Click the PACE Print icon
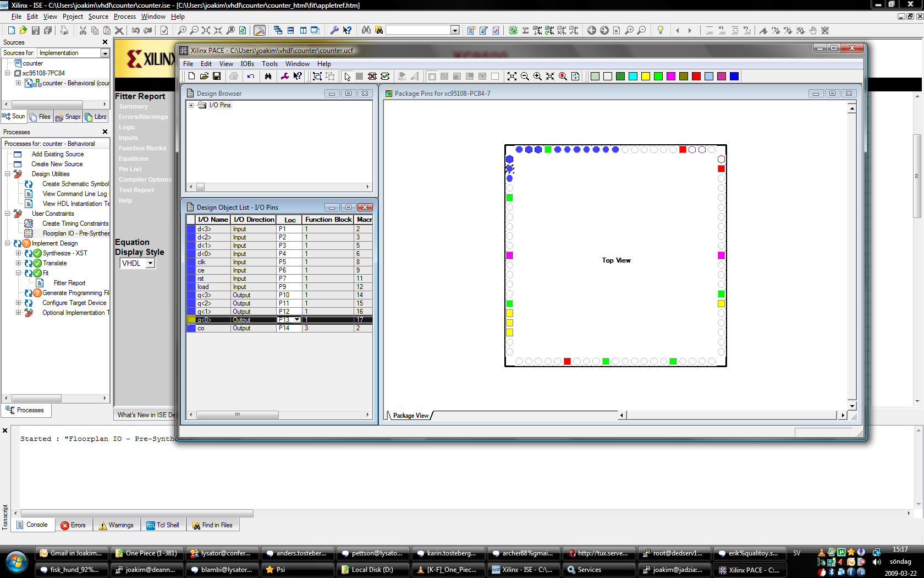This screenshot has width=924, height=578. pyautogui.click(x=234, y=77)
